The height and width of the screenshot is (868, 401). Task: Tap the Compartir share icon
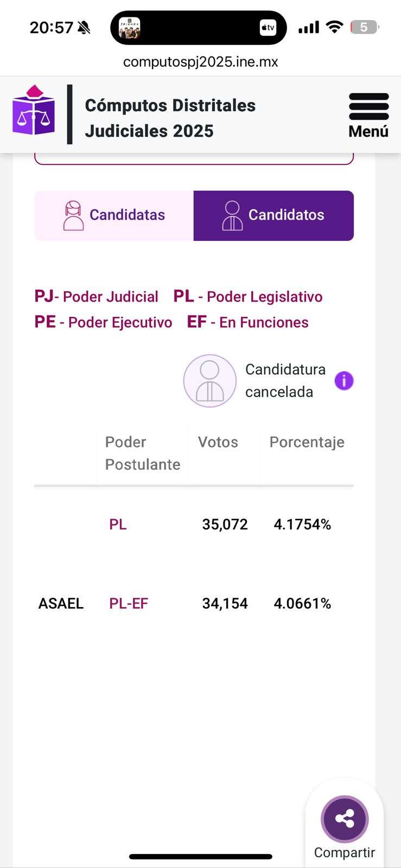click(345, 819)
